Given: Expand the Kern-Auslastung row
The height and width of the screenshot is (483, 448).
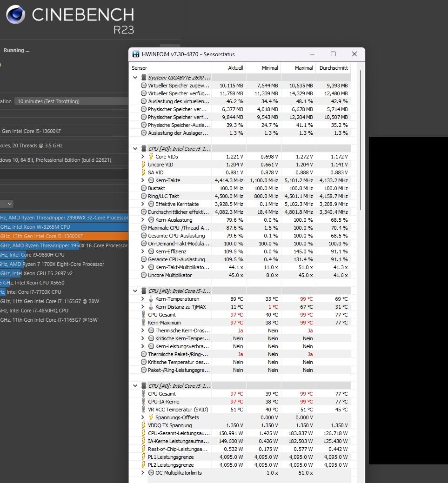Looking at the screenshot, I should click(142, 220).
